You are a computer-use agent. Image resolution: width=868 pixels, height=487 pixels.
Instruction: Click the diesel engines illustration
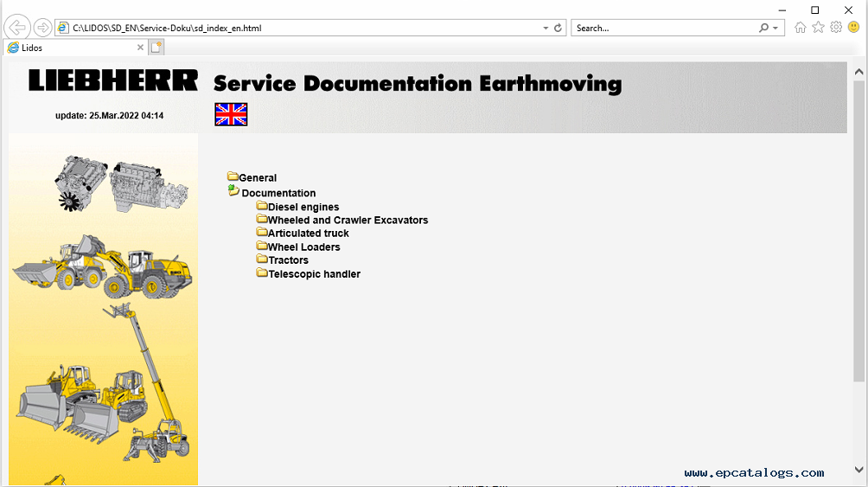tap(121, 183)
